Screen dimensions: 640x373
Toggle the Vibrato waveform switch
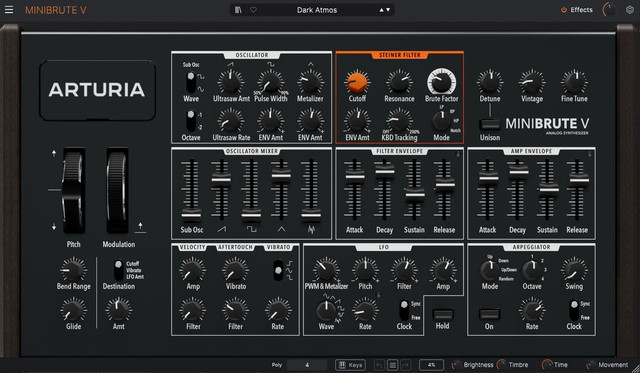click(x=278, y=270)
